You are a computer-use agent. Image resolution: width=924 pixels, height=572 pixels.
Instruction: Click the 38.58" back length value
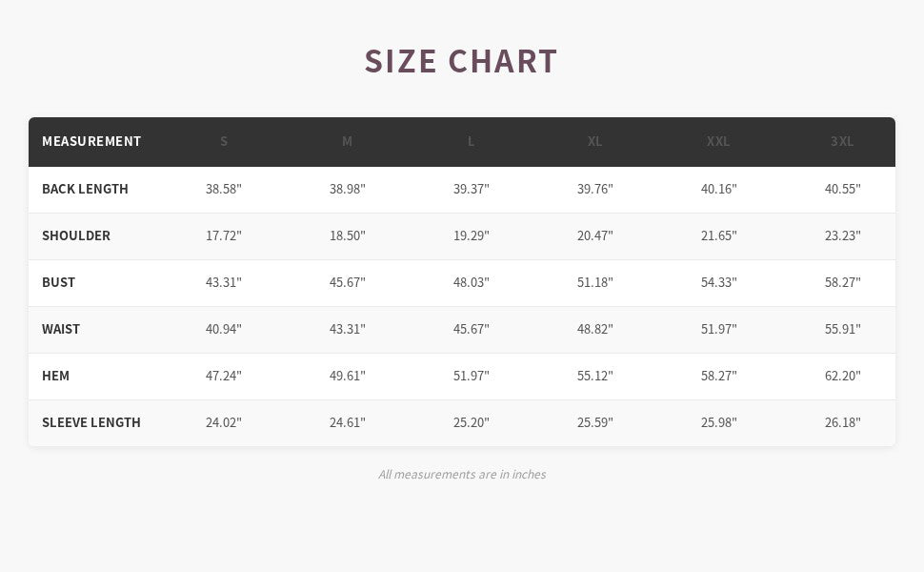224,189
